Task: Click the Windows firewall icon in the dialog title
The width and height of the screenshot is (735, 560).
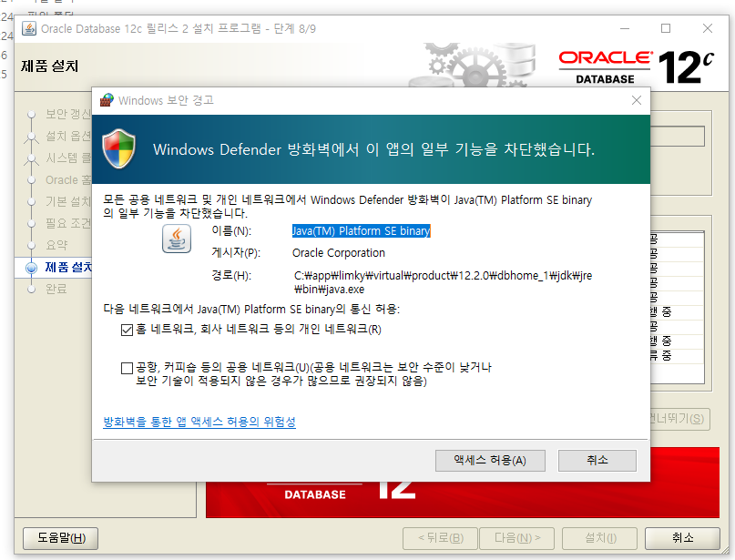Action: [107, 100]
